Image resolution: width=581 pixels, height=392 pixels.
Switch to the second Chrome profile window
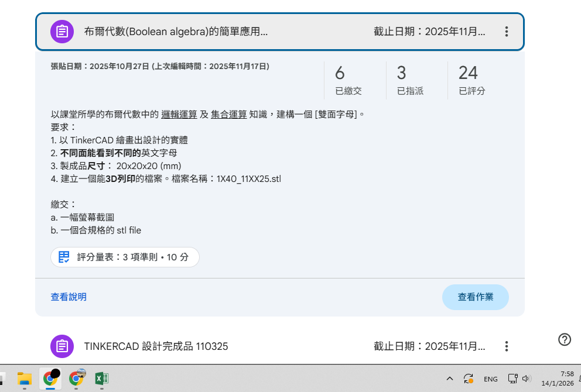[x=76, y=379]
